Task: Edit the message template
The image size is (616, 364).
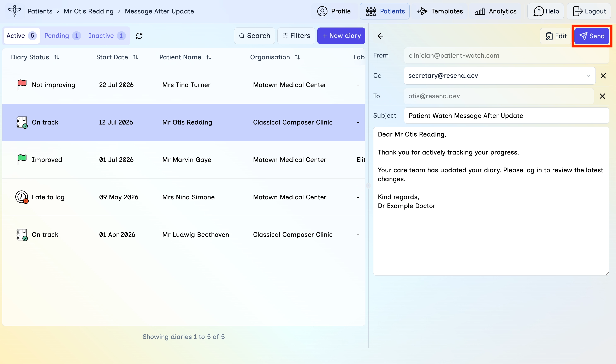Action: (556, 36)
